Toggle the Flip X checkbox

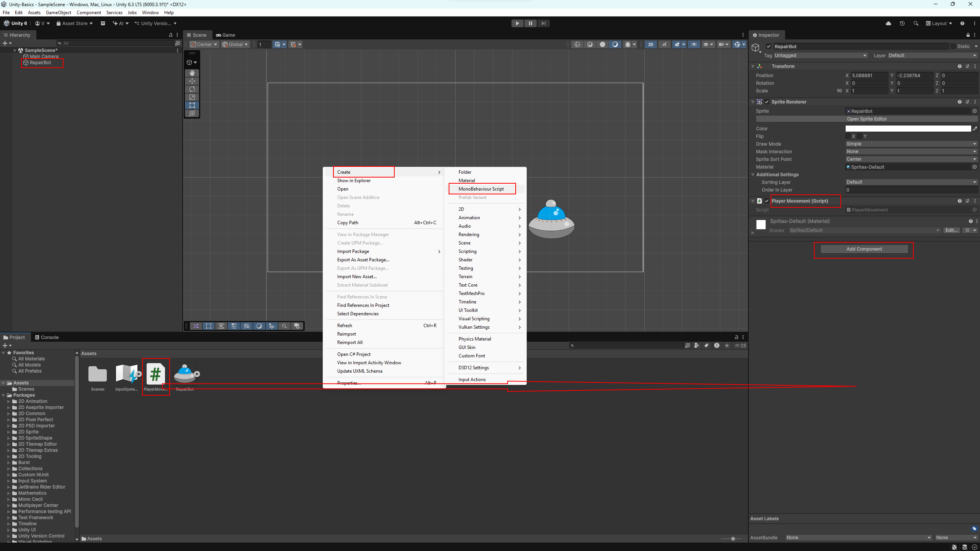tap(848, 136)
